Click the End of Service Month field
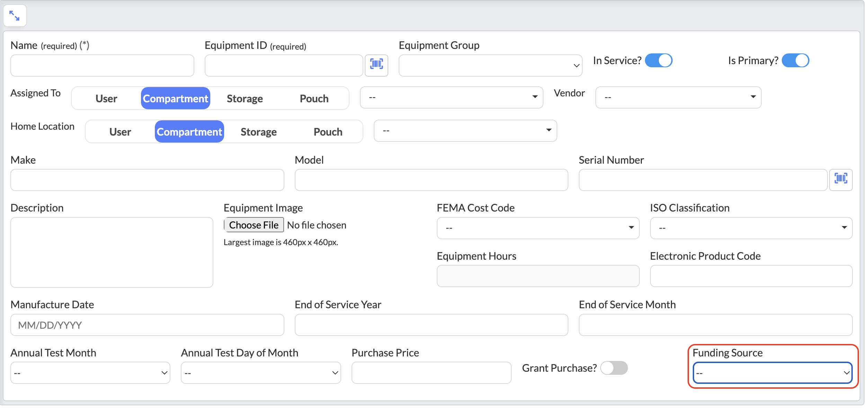Viewport: 868px width, 414px height. pos(716,325)
